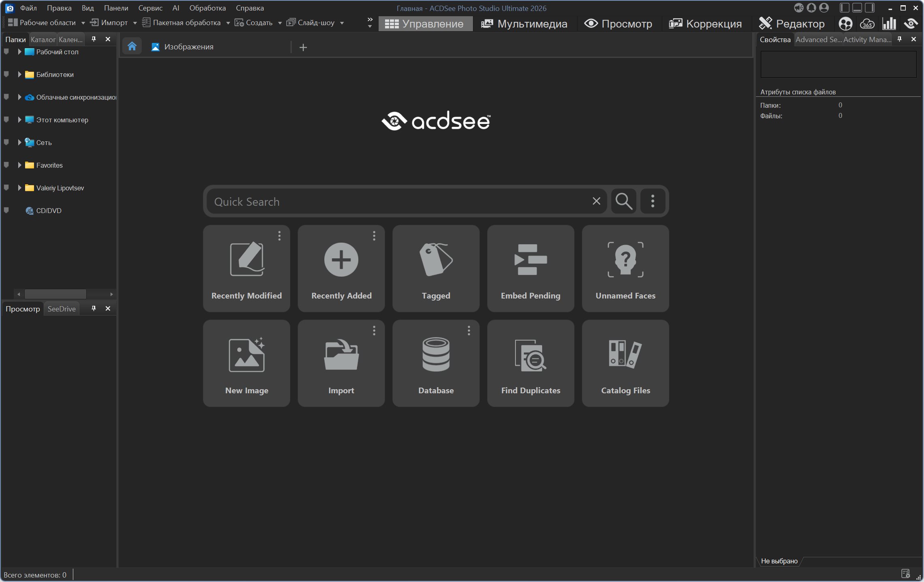Toggle left panel layout button in title bar
This screenshot has height=582, width=924.
[844, 8]
